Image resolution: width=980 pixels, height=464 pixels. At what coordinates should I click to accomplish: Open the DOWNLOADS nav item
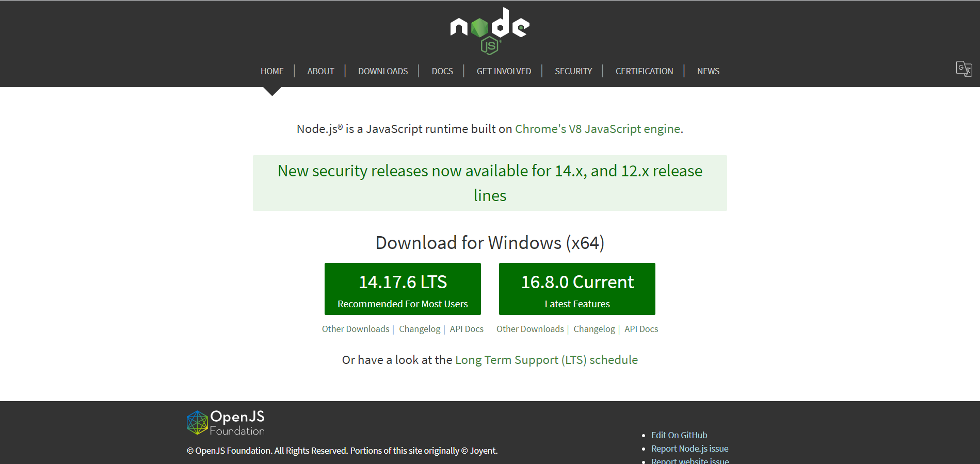click(x=383, y=71)
